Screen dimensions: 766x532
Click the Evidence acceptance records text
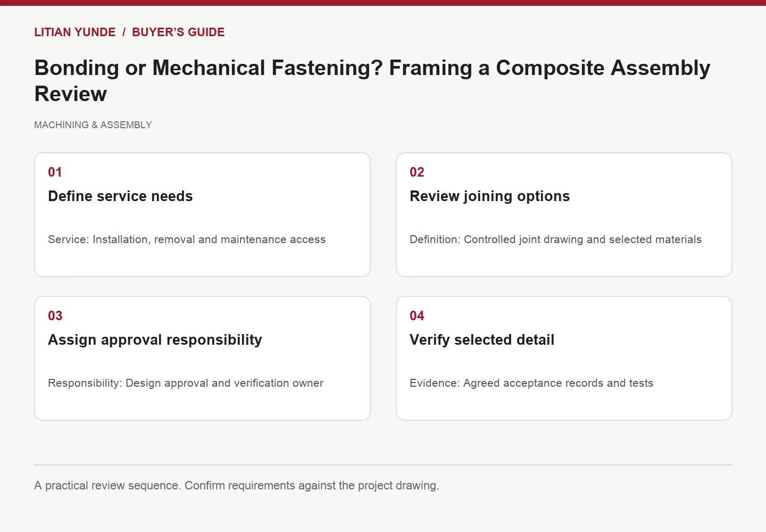pos(531,383)
